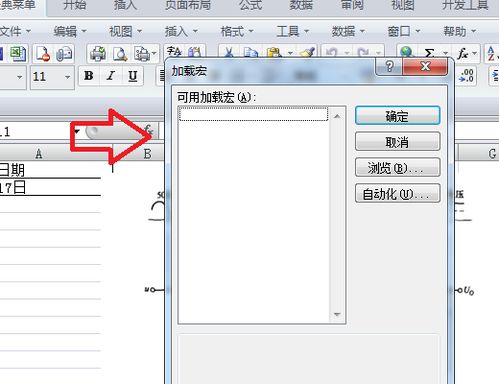The width and height of the screenshot is (499, 384).
Task: Switch to the 页面布局 ribbon tab
Action: (x=188, y=5)
